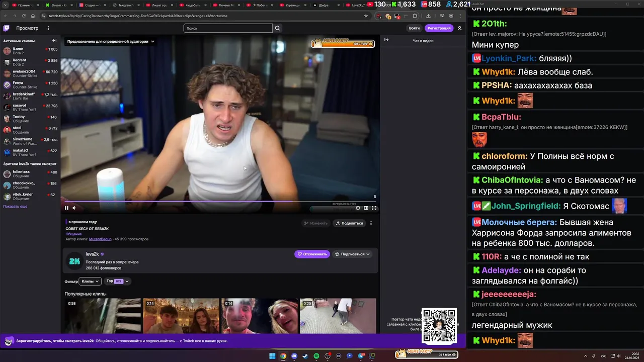Pause the clip playback
The image size is (644, 362).
tap(66, 208)
